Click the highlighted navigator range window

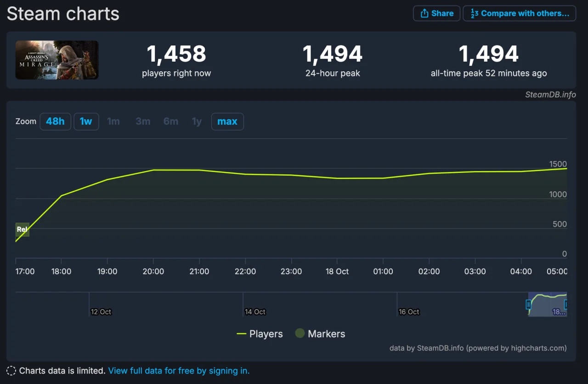548,304
